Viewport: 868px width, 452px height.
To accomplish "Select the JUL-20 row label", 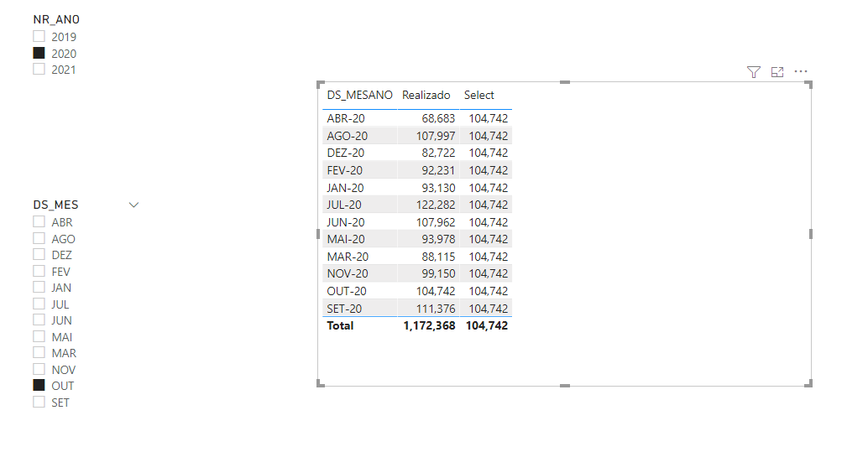I will tap(344, 205).
